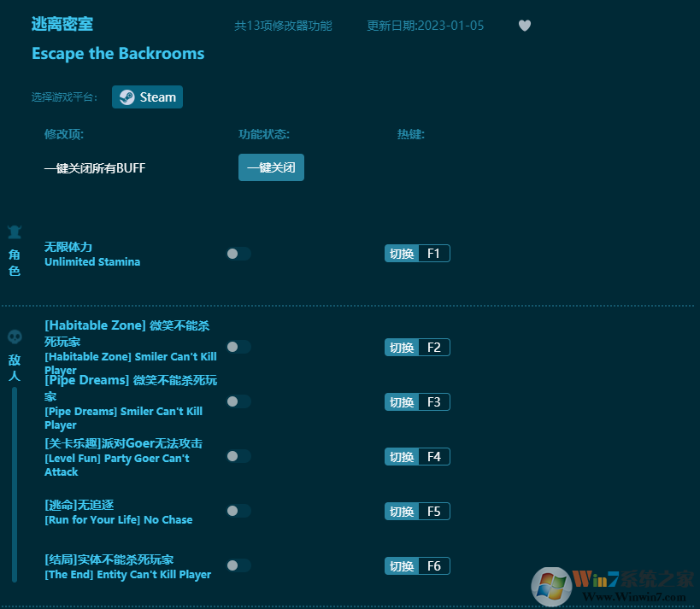Enable Habitable Zone Smiler Can't Kill toggle

[x=238, y=347]
